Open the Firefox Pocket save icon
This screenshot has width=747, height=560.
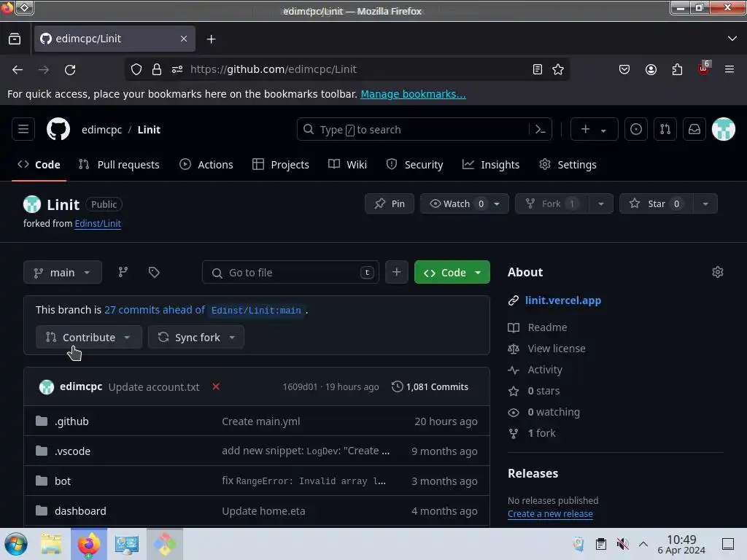coord(624,69)
